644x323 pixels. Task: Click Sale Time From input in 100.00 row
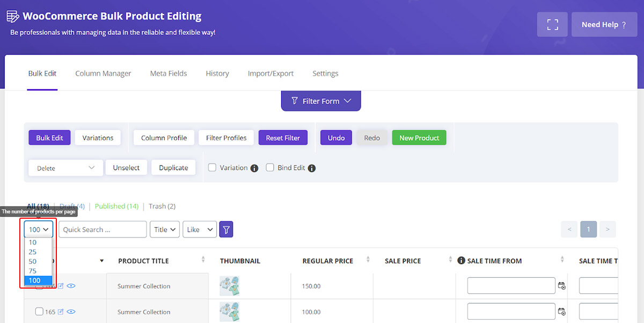point(511,312)
